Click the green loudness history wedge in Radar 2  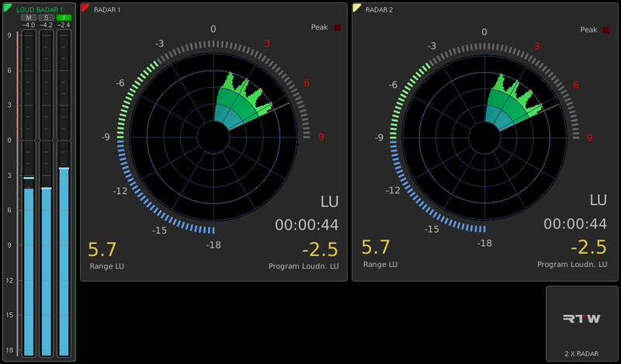pos(512,102)
